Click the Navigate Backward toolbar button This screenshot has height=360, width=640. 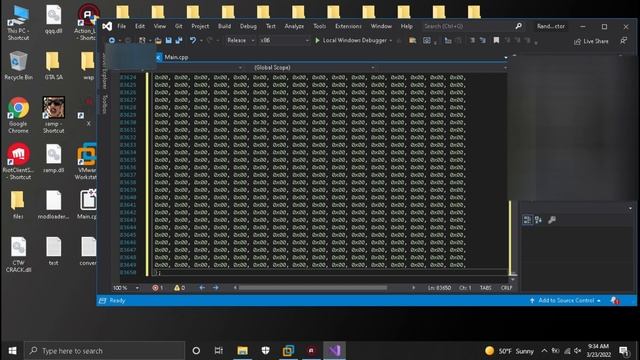pyautogui.click(x=112, y=40)
